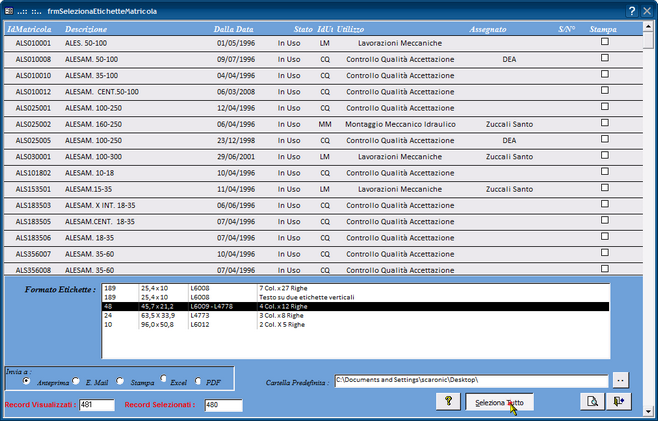Click description ALESAM. CENT.50-100
The image size is (658, 421).
(102, 92)
